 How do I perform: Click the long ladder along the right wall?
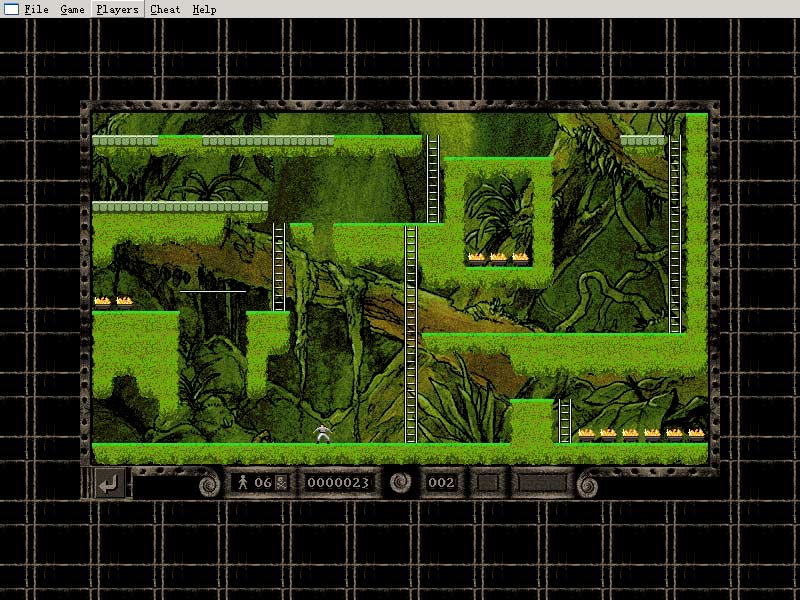[675, 234]
